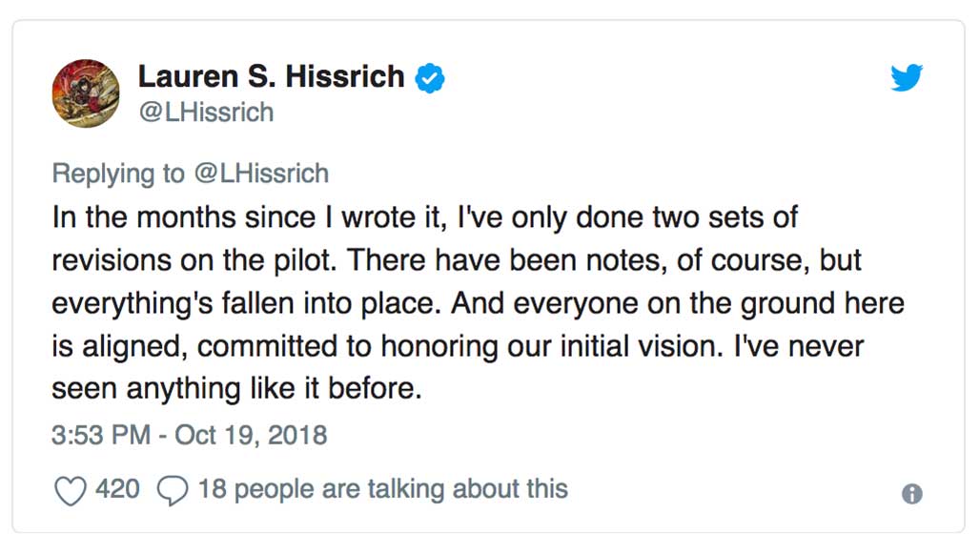Open "18 people are talking about this"
The image size is (980, 555).
click(x=383, y=489)
